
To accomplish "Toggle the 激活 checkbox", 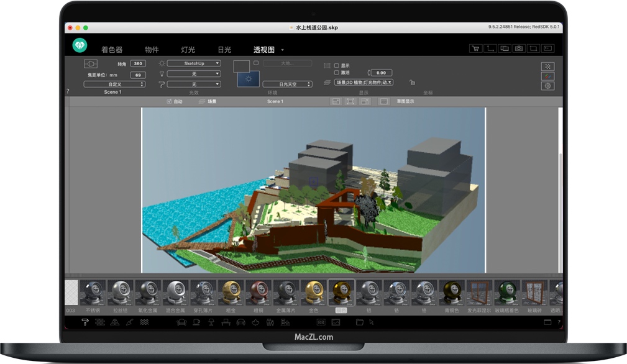I will point(337,73).
